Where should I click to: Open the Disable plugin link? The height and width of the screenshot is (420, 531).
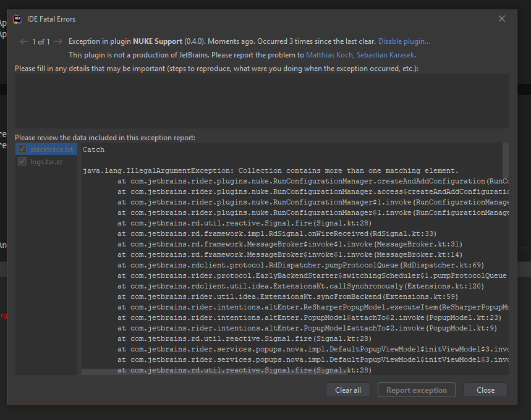tap(404, 41)
